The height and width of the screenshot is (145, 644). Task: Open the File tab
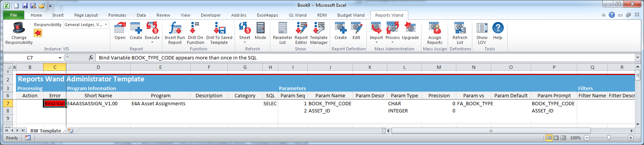point(14,15)
